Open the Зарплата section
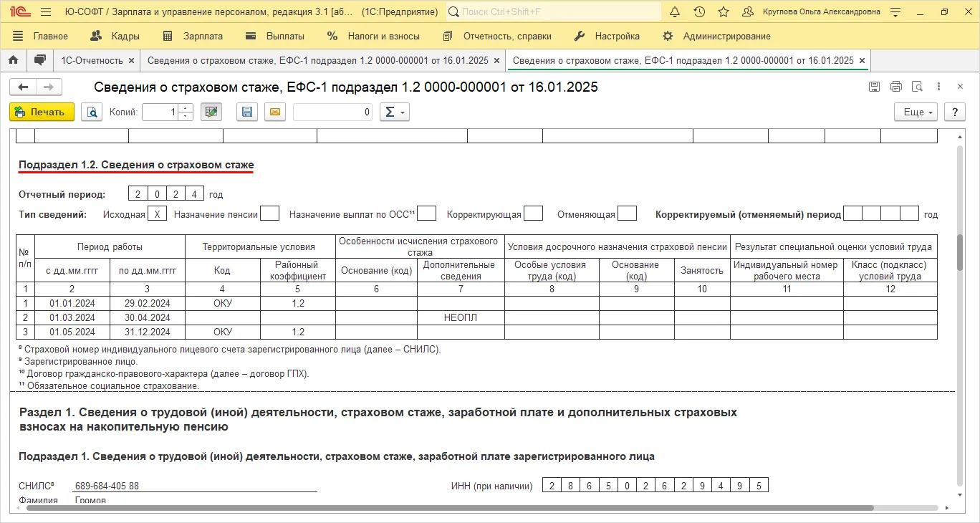This screenshot has height=523, width=980. pyautogui.click(x=193, y=36)
